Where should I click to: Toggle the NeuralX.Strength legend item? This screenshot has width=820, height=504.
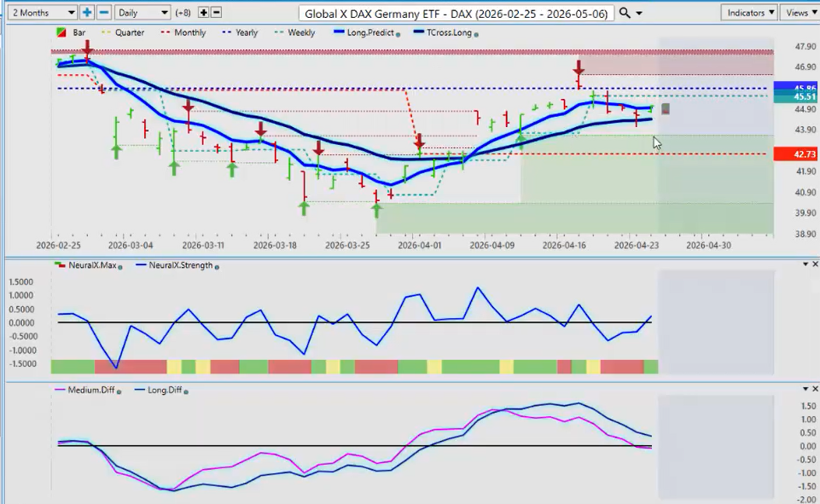click(x=176, y=265)
